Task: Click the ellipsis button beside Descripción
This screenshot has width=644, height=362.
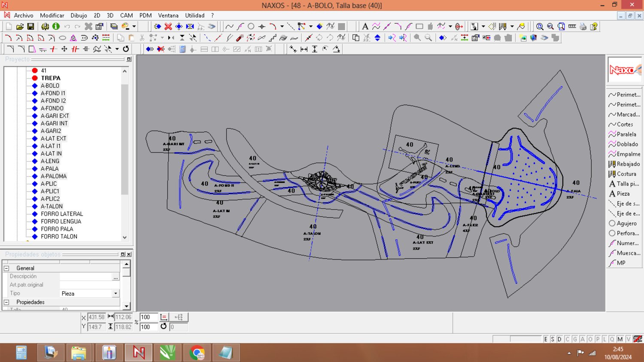Action: 115,277
